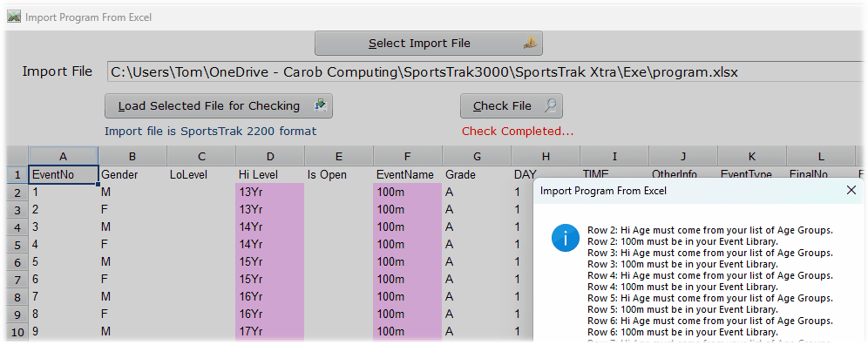The image size is (868, 345).
Task: Click the LoLevel header cell
Action: [201, 175]
